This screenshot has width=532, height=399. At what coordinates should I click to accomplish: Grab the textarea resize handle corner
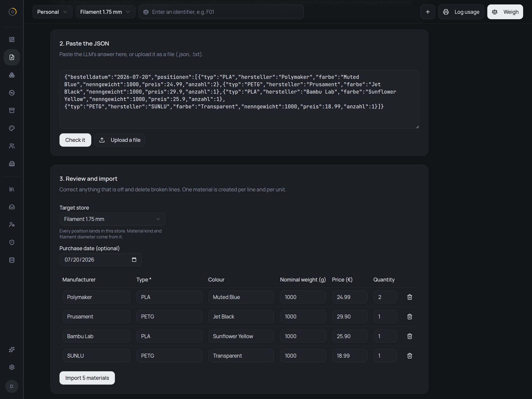pyautogui.click(x=417, y=127)
